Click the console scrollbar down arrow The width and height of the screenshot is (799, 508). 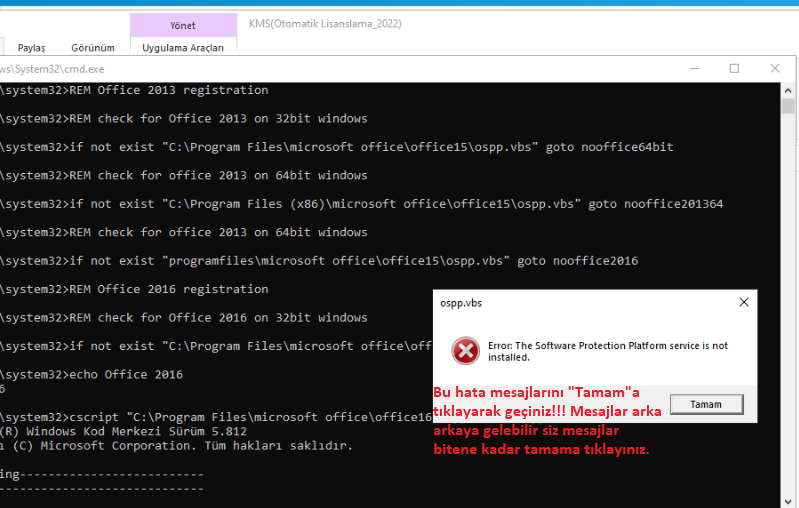point(789,500)
